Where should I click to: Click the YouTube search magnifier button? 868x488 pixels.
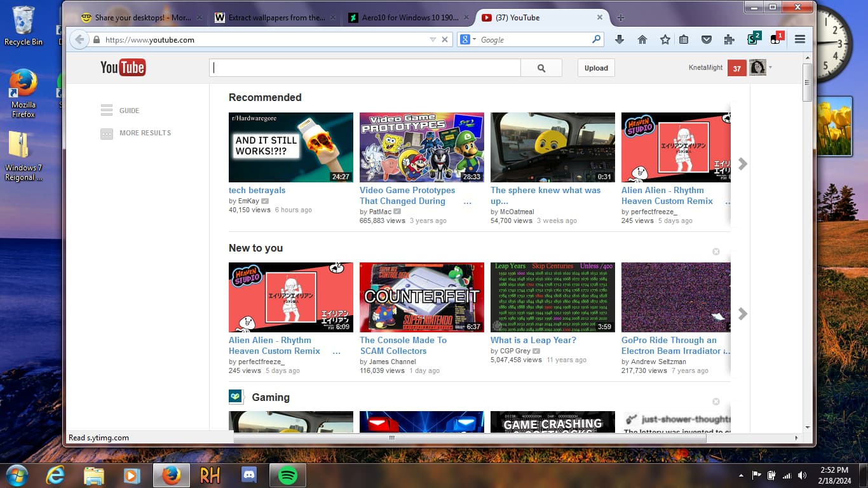541,68
